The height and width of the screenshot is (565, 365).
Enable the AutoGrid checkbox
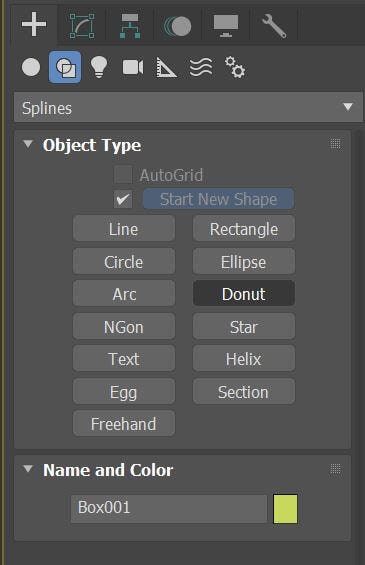123,175
